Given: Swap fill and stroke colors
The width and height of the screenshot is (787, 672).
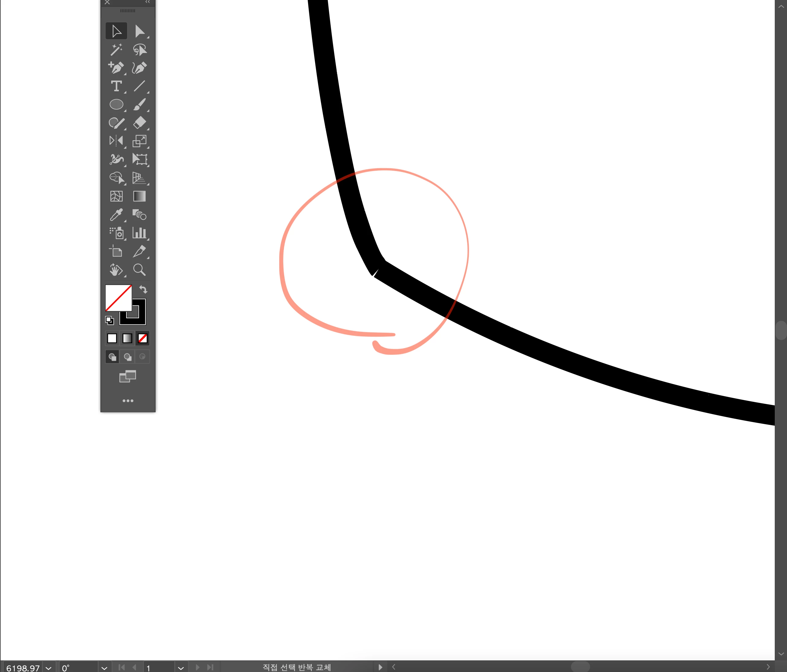Looking at the screenshot, I should coord(143,289).
